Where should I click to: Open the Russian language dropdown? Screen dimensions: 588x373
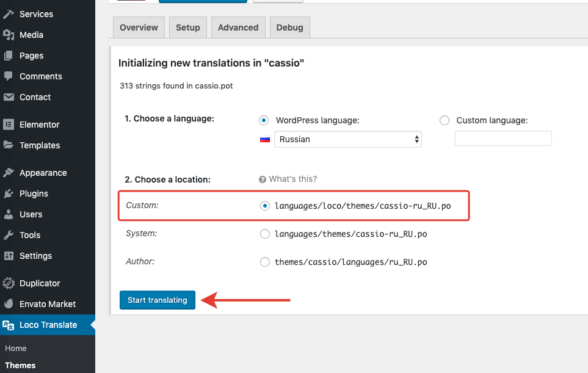(x=348, y=139)
